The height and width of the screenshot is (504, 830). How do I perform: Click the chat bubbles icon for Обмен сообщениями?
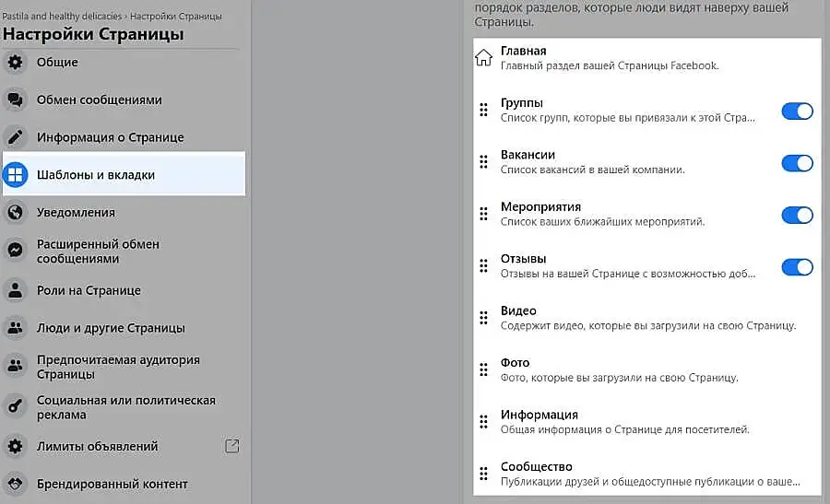coord(15,100)
